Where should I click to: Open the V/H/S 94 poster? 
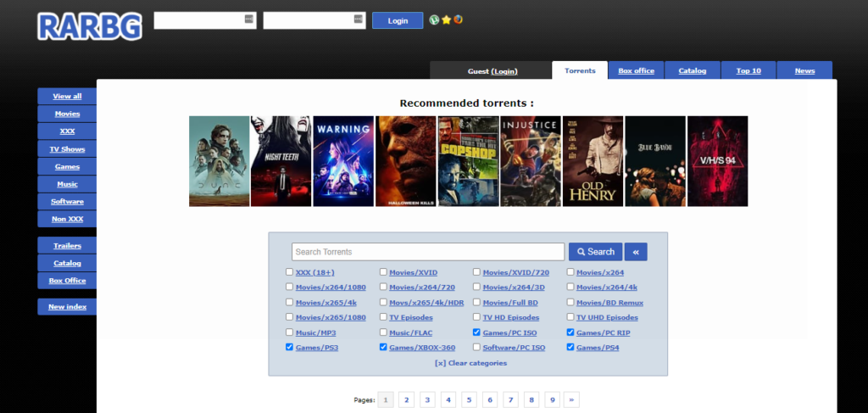(717, 161)
